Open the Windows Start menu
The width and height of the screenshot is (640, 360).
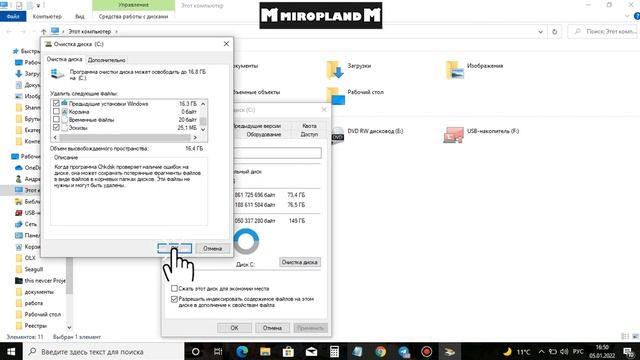click(11, 351)
